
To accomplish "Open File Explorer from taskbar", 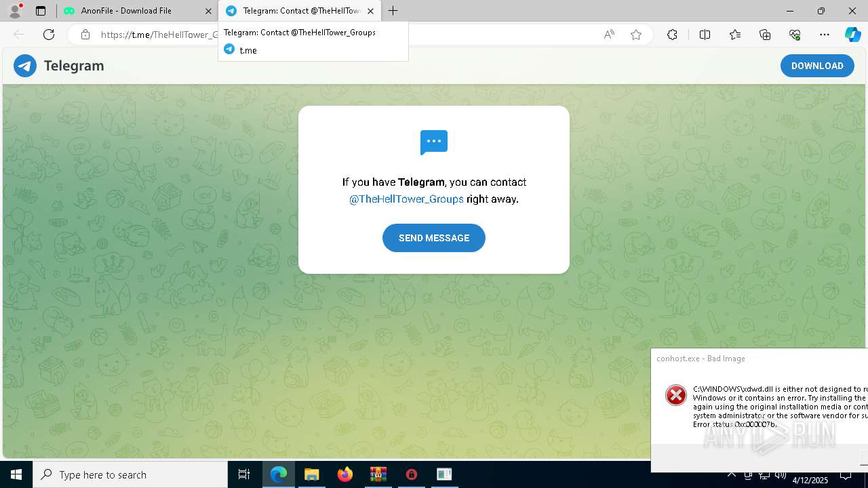I will tap(311, 474).
